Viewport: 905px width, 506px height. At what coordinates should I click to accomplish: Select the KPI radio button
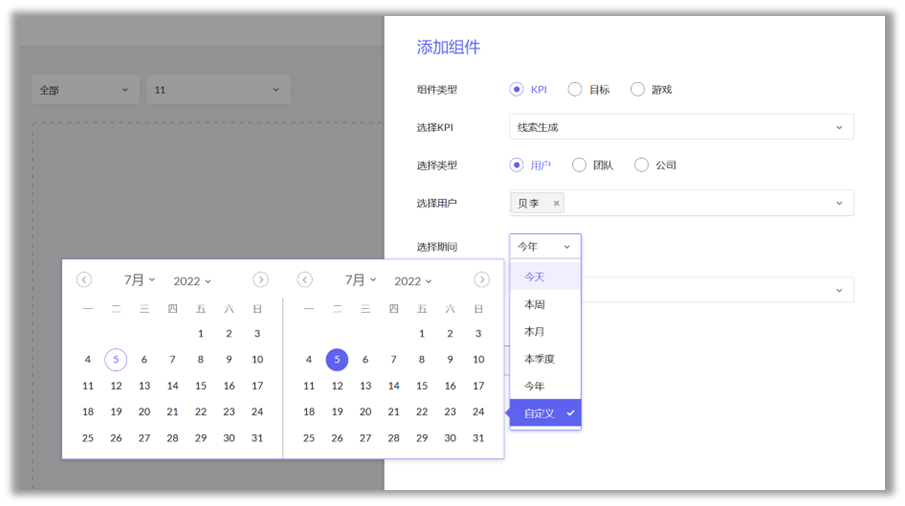(517, 89)
